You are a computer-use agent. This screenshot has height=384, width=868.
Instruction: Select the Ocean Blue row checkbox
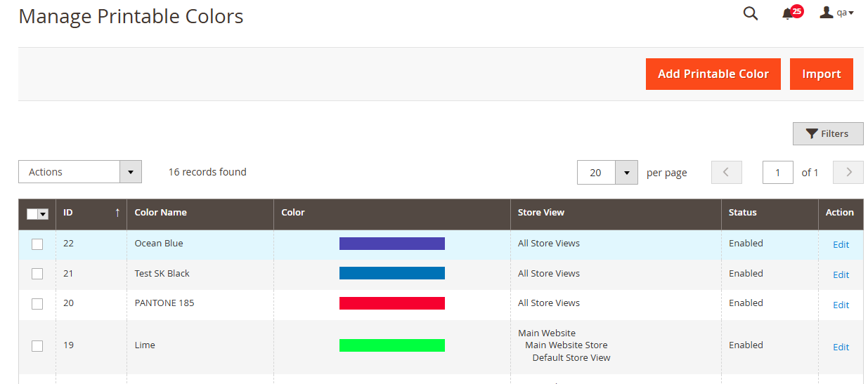coord(37,244)
